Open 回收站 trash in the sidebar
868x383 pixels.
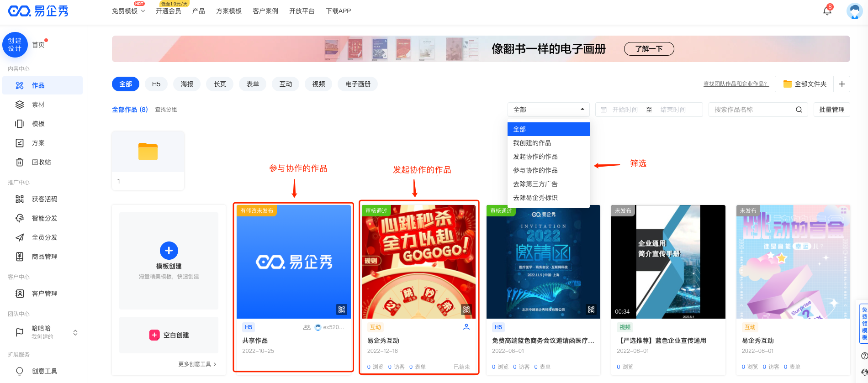tap(42, 162)
